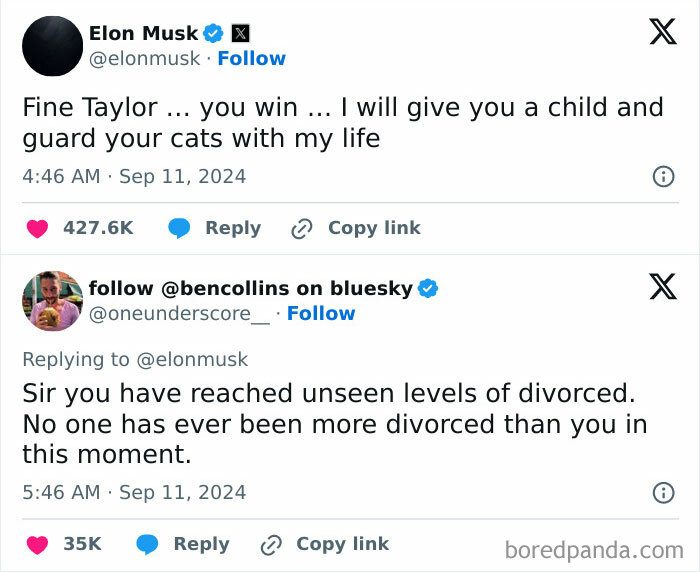Click the reply bubble icon under the first tweet
This screenshot has width=700, height=572.
tap(180, 229)
